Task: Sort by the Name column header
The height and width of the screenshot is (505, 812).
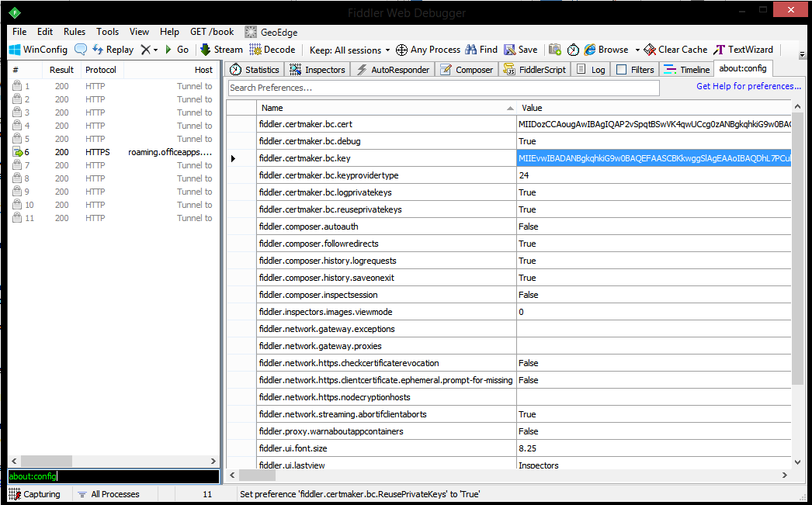Action: tap(387, 108)
